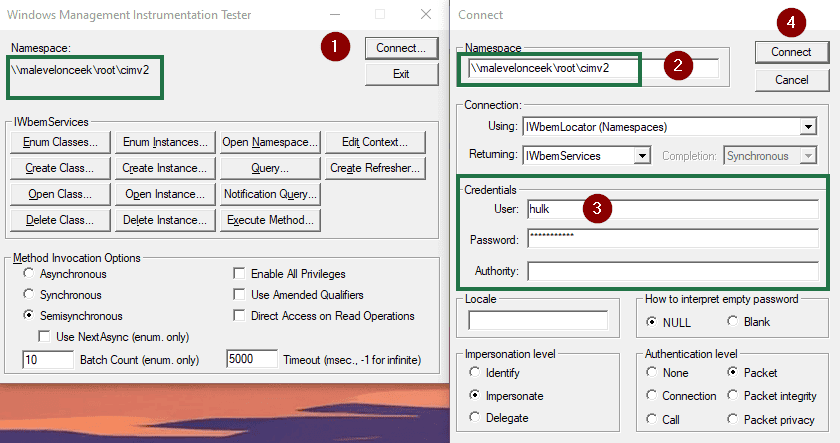Choose the Synchronous invocation option
Screen dimensions: 840x443
pos(30,295)
